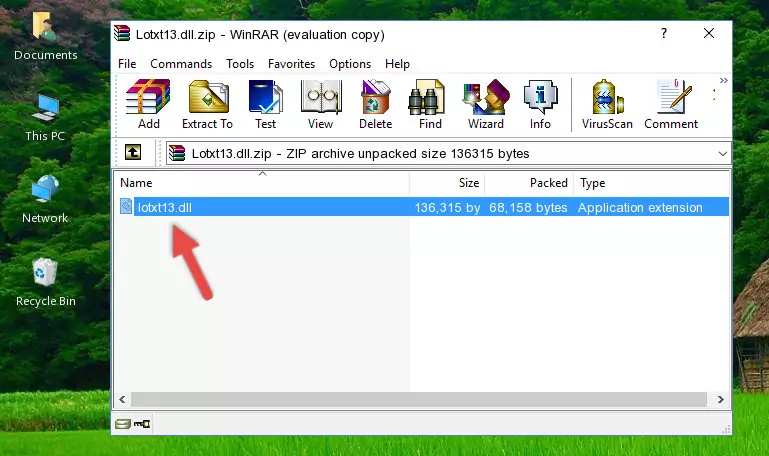Sort by the Size column header

tap(447, 183)
